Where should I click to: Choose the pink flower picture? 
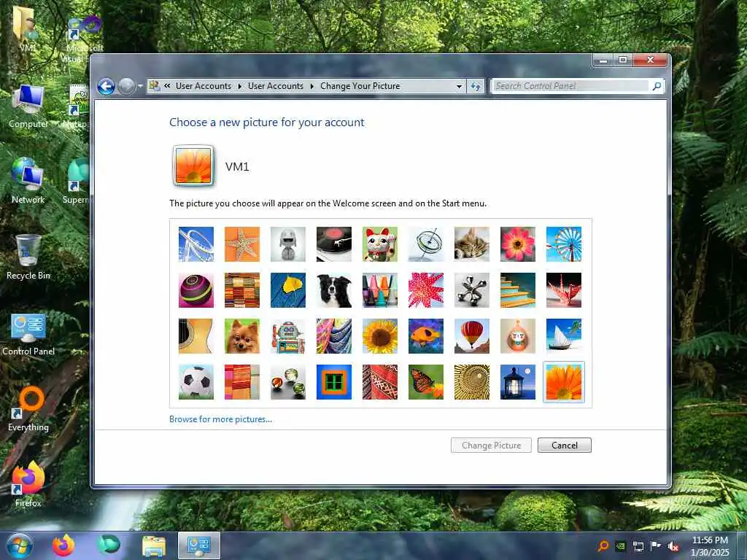coord(518,244)
